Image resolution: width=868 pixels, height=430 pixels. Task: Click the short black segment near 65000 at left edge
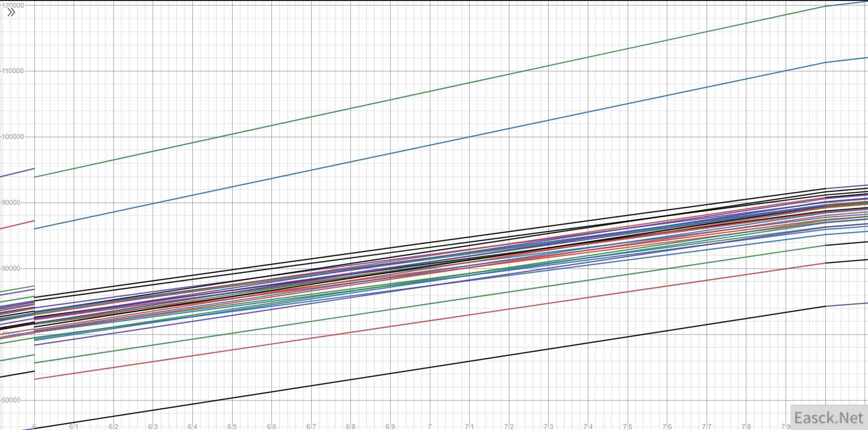pyautogui.click(x=17, y=374)
